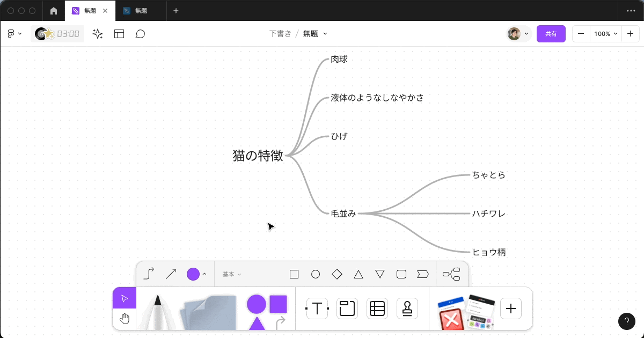Open the templates layout icon
This screenshot has height=338, width=644.
pos(119,33)
